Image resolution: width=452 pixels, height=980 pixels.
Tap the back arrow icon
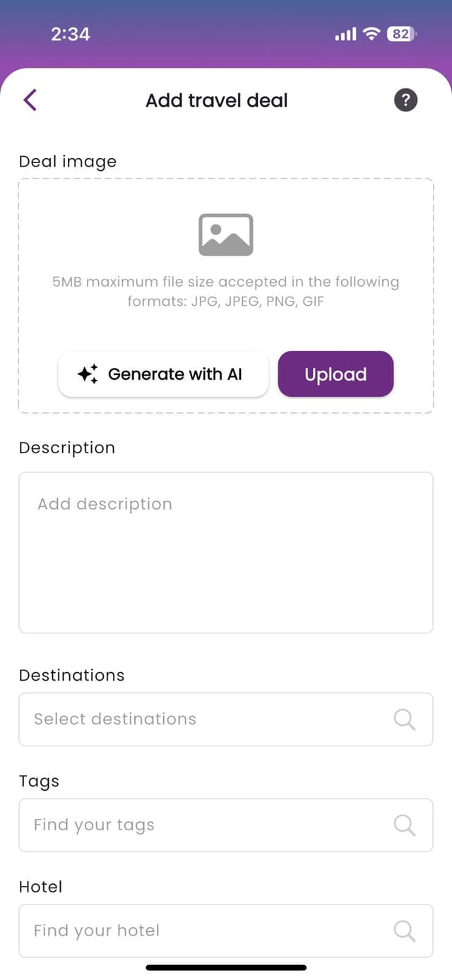coord(30,100)
